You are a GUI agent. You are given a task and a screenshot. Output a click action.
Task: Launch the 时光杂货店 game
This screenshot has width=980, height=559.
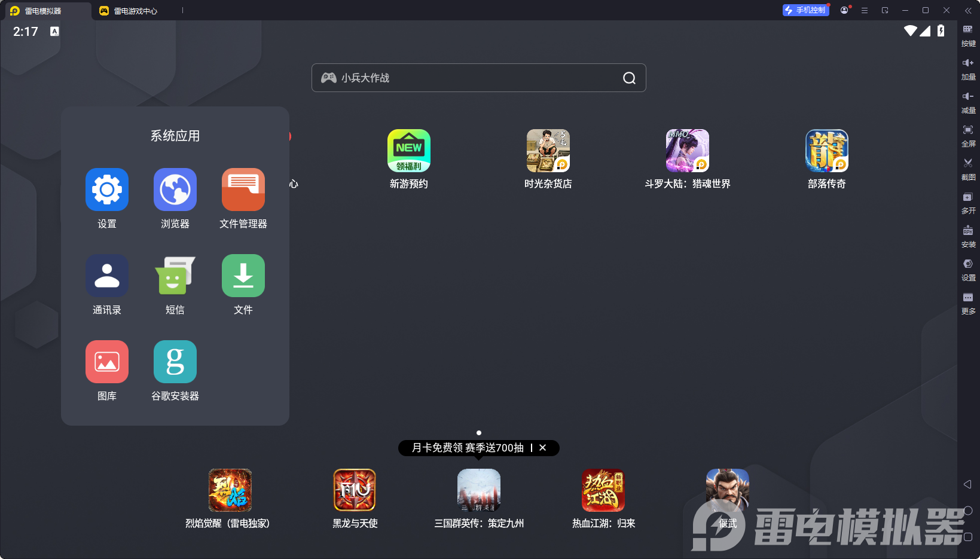tap(548, 151)
